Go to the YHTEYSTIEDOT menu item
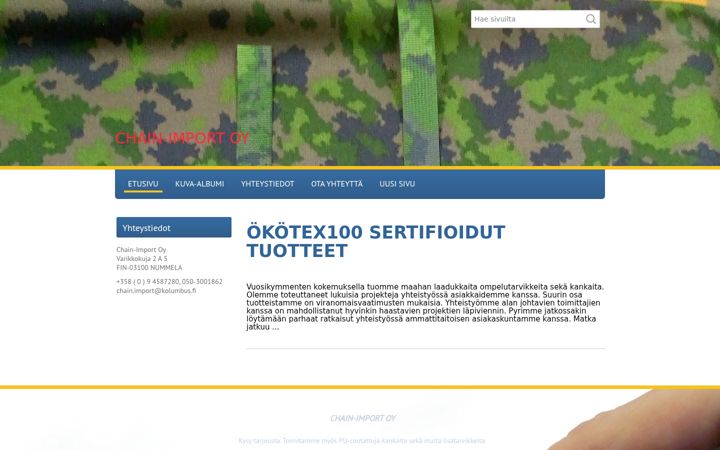720x450 pixels. point(267,184)
